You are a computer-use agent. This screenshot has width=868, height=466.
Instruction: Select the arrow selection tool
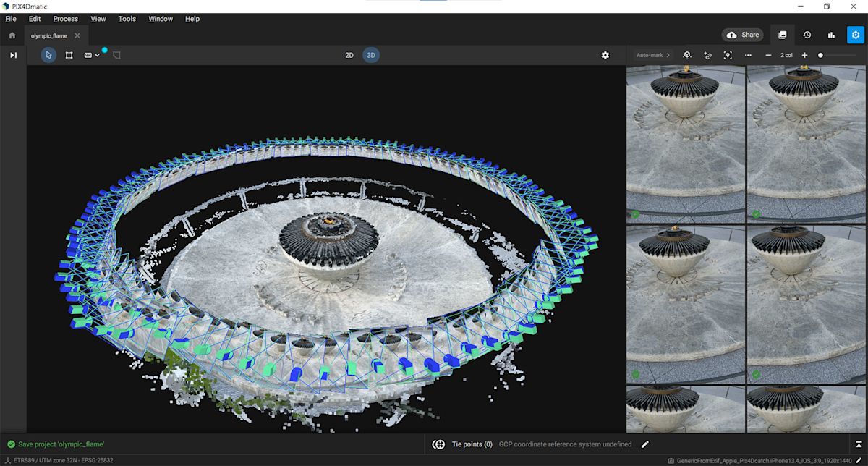pyautogui.click(x=48, y=54)
